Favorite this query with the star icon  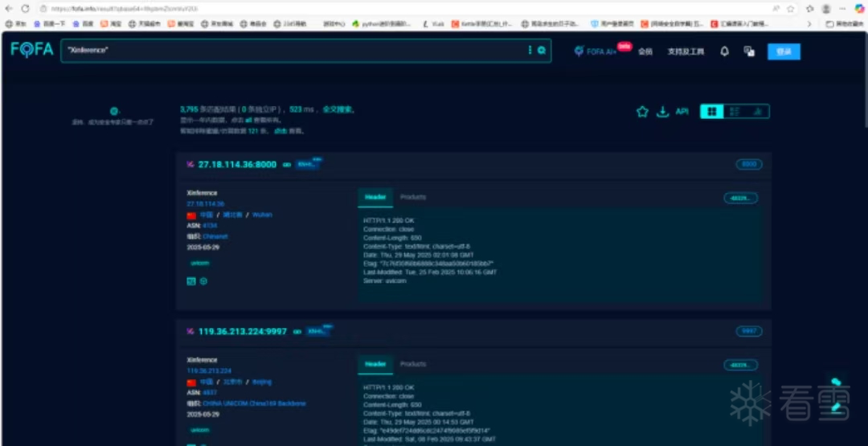(642, 112)
